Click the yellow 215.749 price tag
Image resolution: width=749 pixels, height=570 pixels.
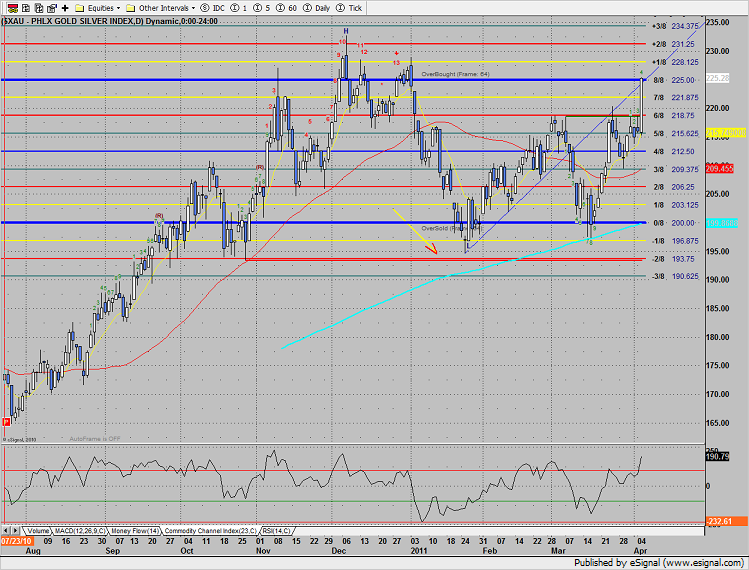pos(726,132)
